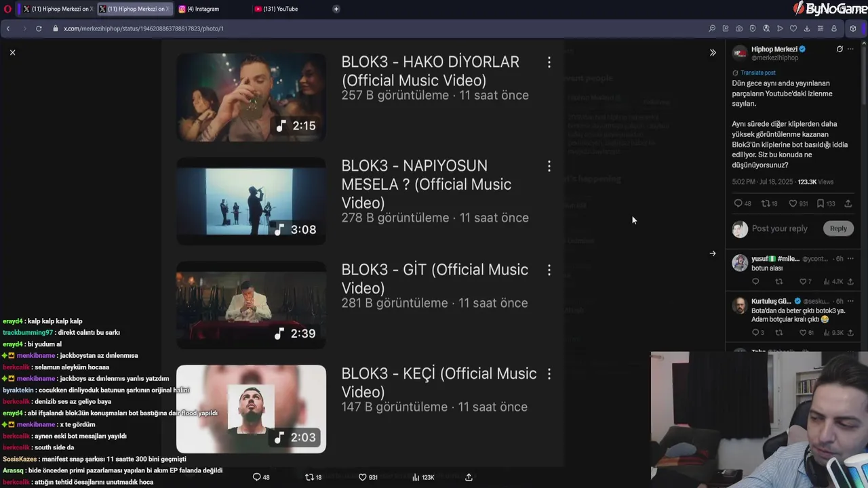Click the Translate post link

(x=758, y=73)
